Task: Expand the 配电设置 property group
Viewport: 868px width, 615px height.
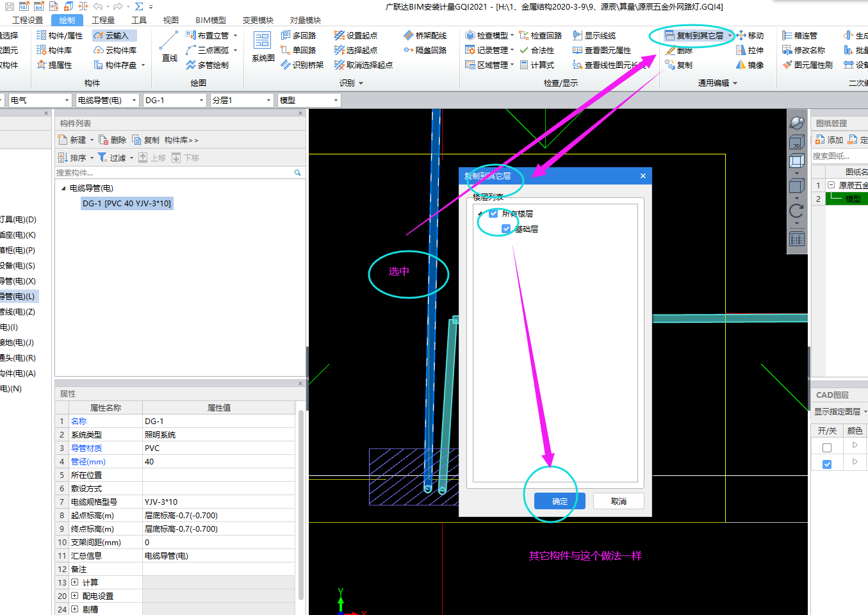Action: click(74, 596)
